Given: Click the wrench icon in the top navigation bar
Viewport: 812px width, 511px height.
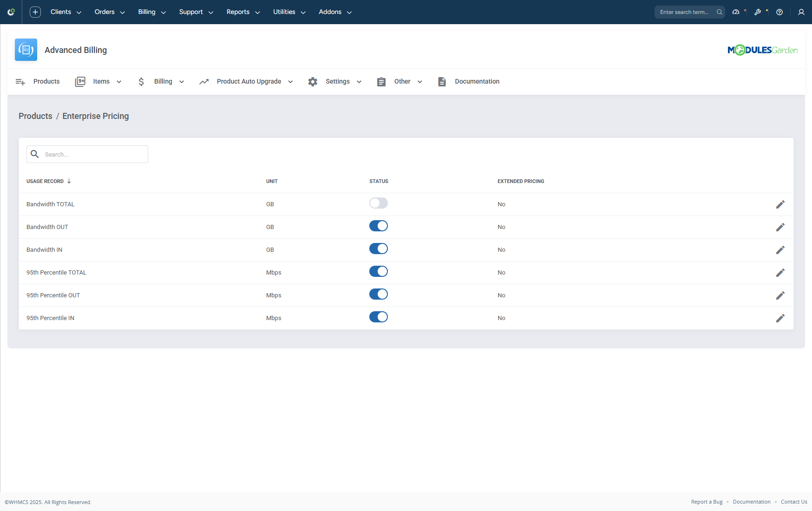Looking at the screenshot, I should point(757,12).
